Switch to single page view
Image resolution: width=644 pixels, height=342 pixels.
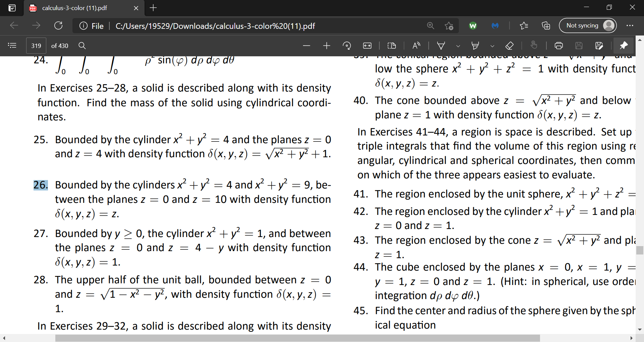[392, 46]
